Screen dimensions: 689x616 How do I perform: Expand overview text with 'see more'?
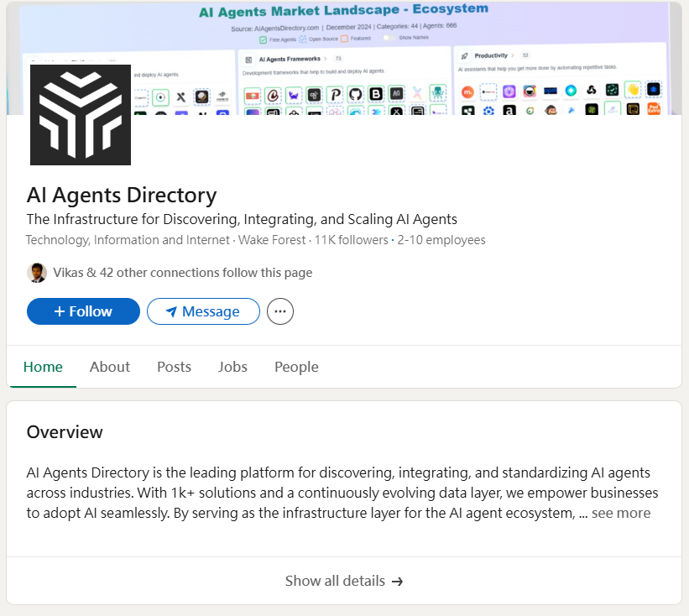tap(620, 513)
